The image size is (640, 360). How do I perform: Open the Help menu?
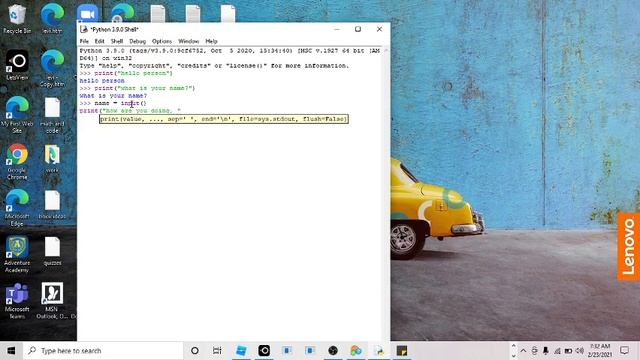[x=211, y=41]
